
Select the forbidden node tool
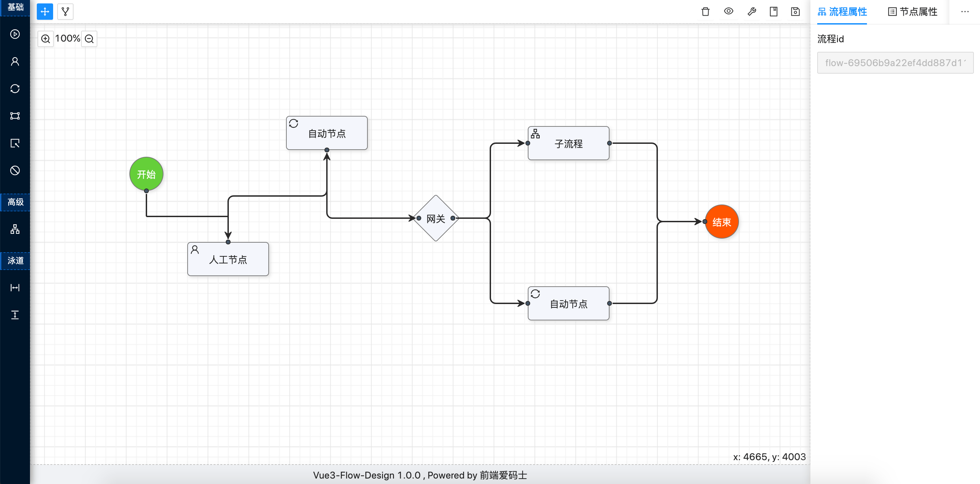click(x=15, y=171)
